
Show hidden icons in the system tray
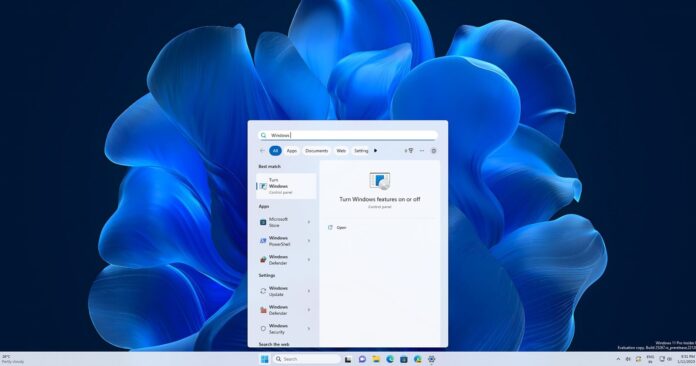click(618, 359)
